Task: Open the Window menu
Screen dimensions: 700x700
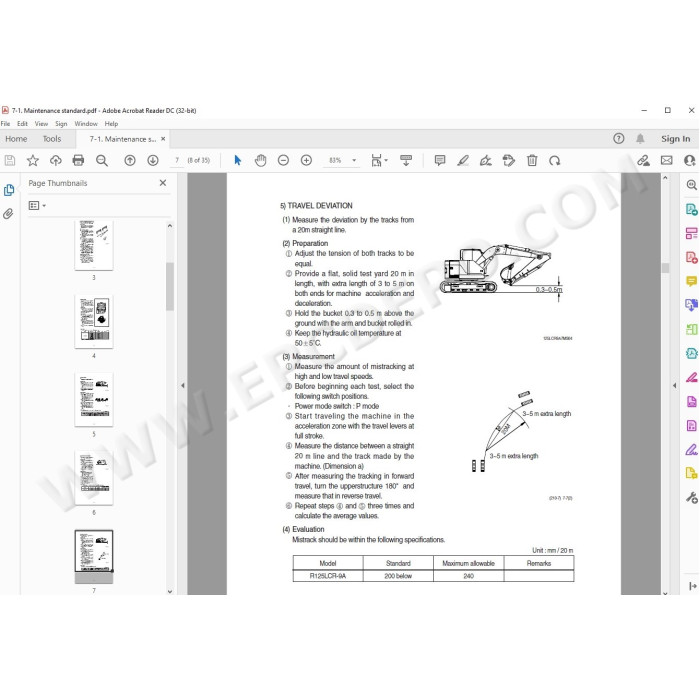Action: [x=86, y=124]
